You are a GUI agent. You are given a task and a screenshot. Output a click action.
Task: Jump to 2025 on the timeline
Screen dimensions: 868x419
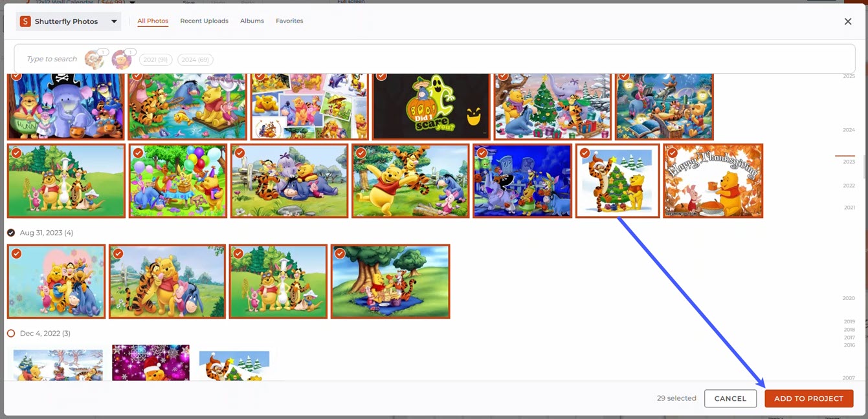849,76
